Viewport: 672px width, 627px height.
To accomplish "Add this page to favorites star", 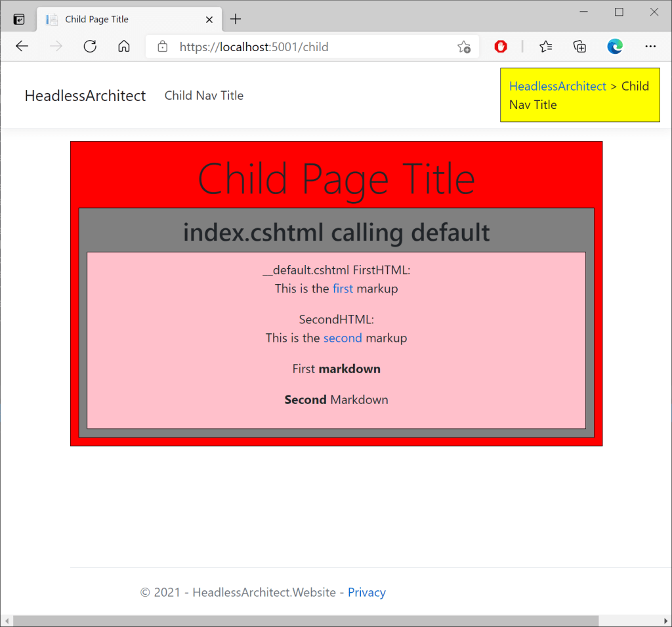I will tap(463, 47).
